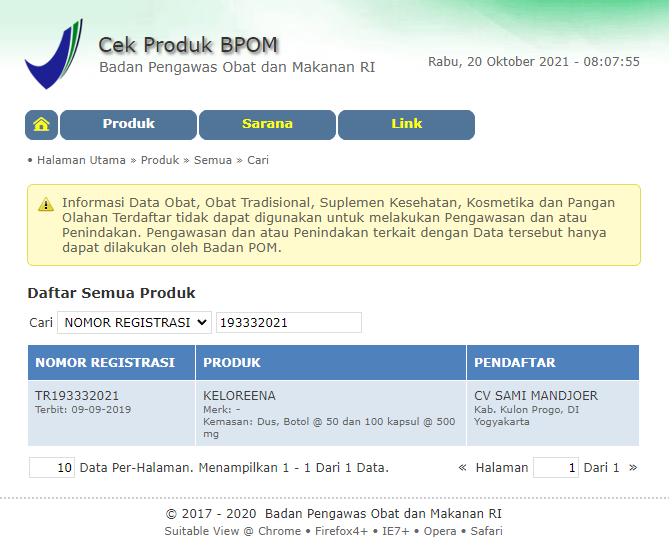
Task: Click CV SAMI MANDJOER registrant name
Action: coord(536,396)
